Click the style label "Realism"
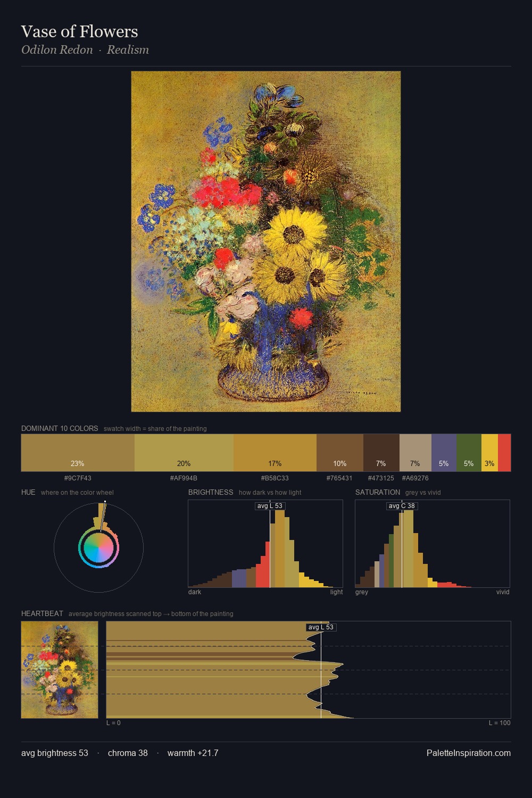Image resolution: width=532 pixels, height=798 pixels. (x=128, y=49)
